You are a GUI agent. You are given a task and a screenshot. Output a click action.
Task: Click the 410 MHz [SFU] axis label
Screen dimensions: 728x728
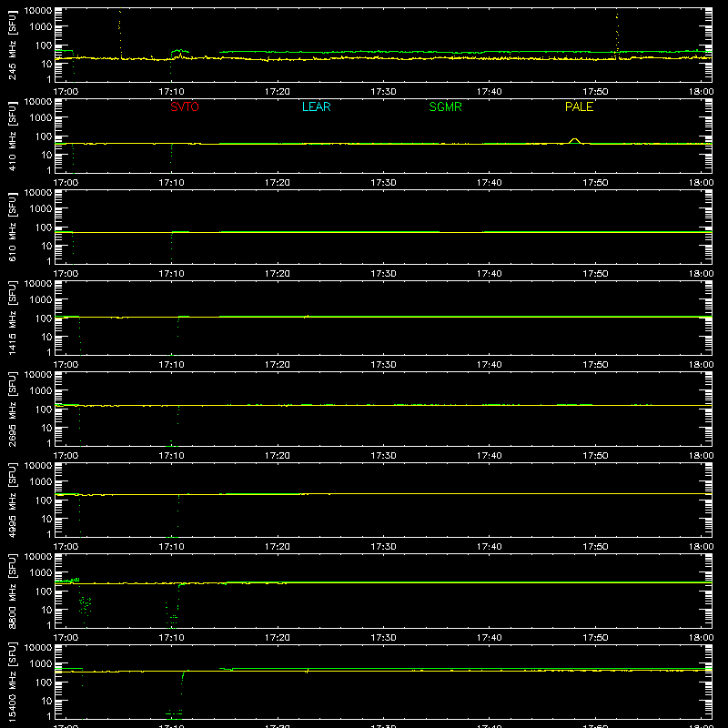13,136
